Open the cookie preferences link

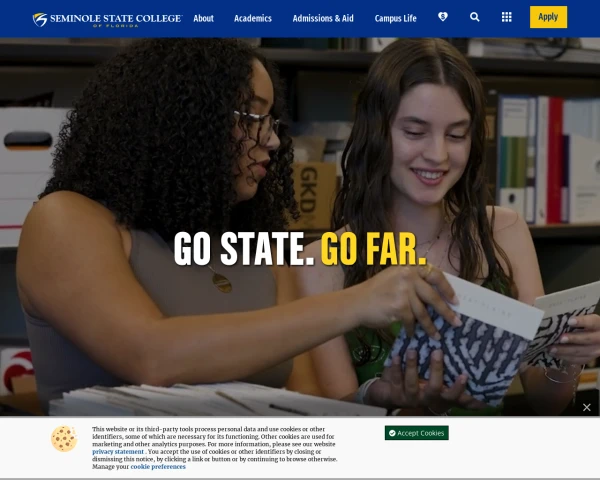158,467
